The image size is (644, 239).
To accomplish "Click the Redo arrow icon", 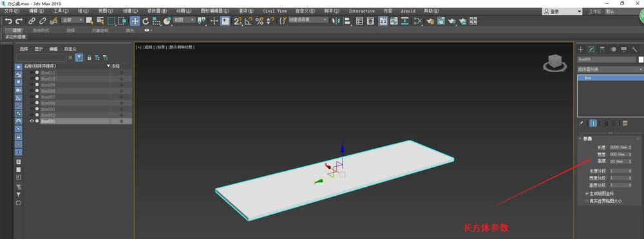I will tap(19, 21).
